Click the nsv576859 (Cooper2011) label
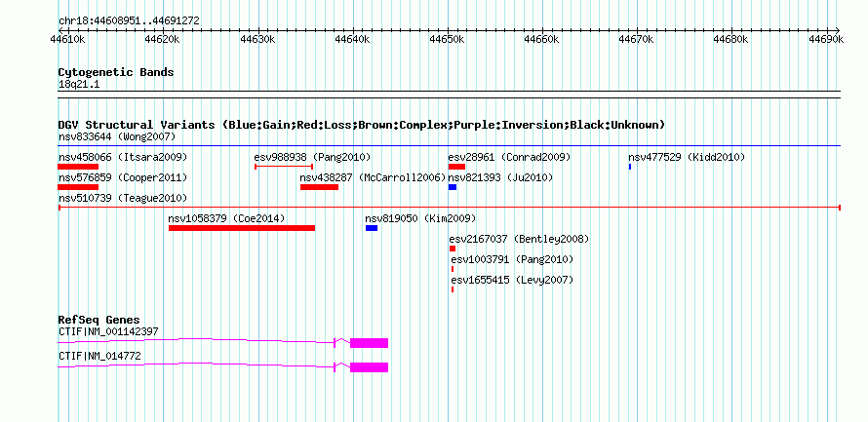 pos(123,177)
